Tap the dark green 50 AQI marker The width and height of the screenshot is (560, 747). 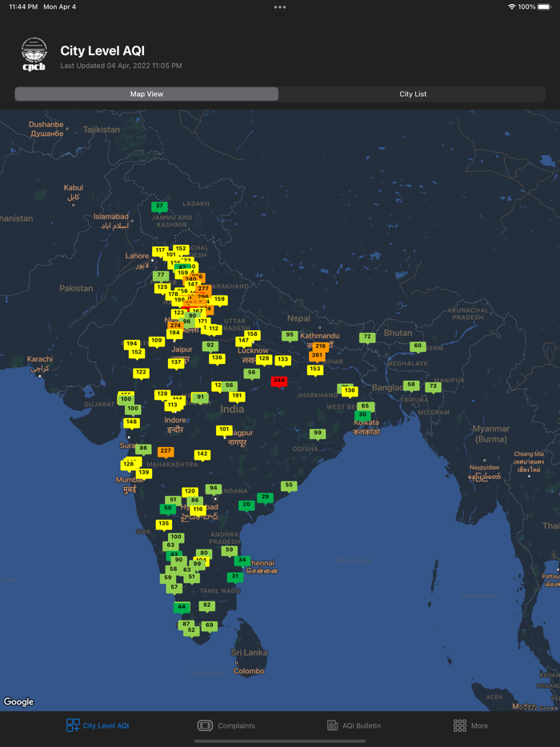(x=168, y=509)
